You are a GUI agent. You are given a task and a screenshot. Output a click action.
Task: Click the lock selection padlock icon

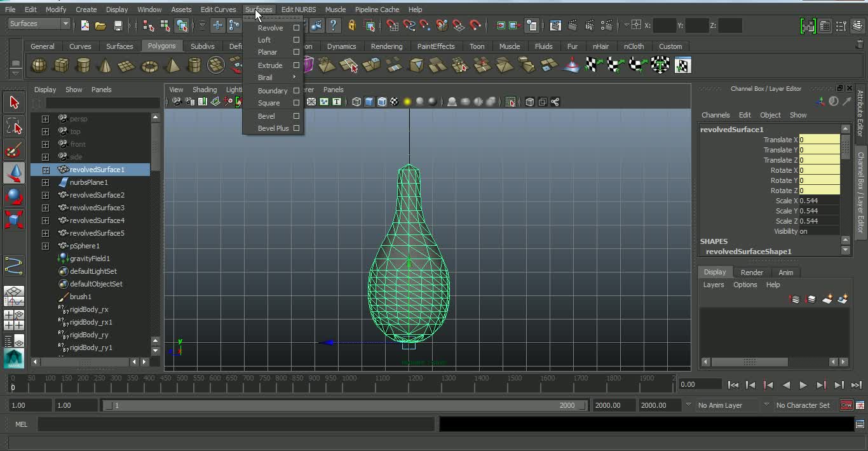click(351, 25)
